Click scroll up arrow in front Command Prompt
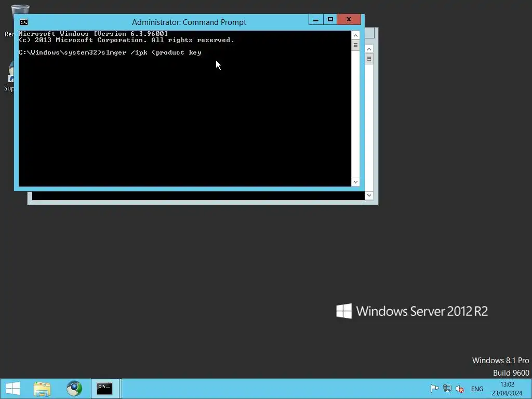 [x=355, y=35]
